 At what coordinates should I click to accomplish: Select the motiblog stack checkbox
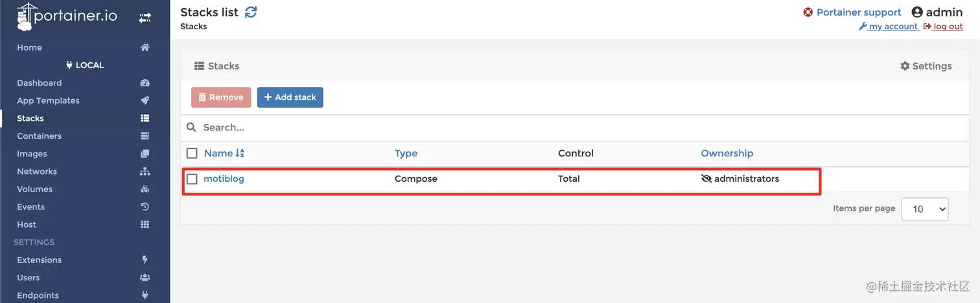192,179
